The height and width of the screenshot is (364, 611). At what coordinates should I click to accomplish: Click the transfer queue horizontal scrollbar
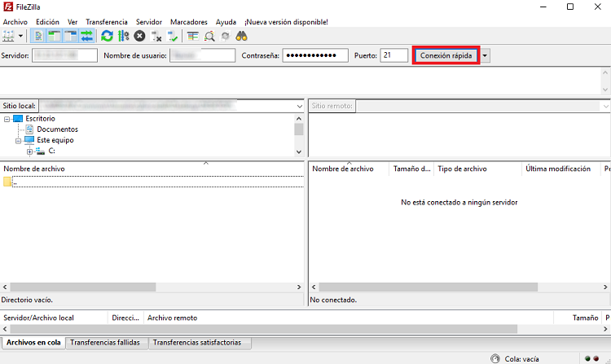263,329
